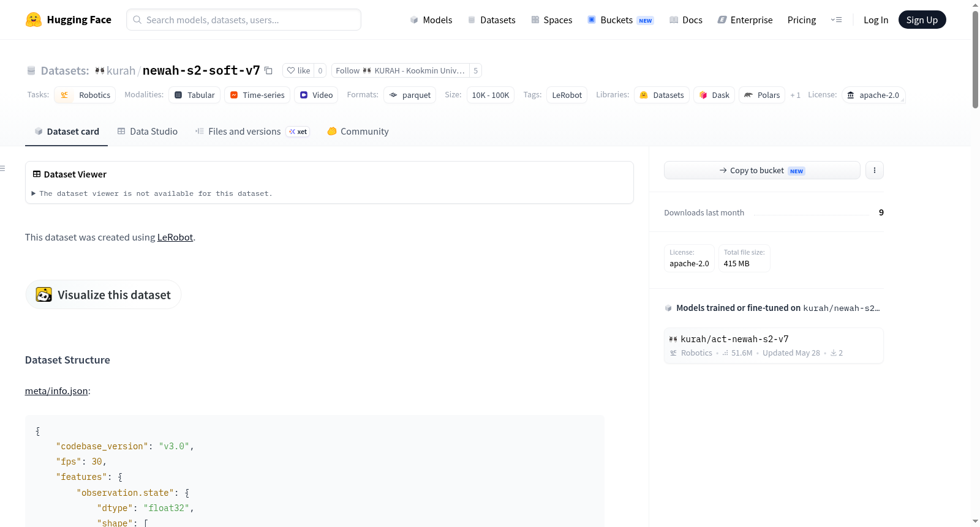The width and height of the screenshot is (980, 527).
Task: Open the more navigation menu icon
Action: click(x=836, y=20)
